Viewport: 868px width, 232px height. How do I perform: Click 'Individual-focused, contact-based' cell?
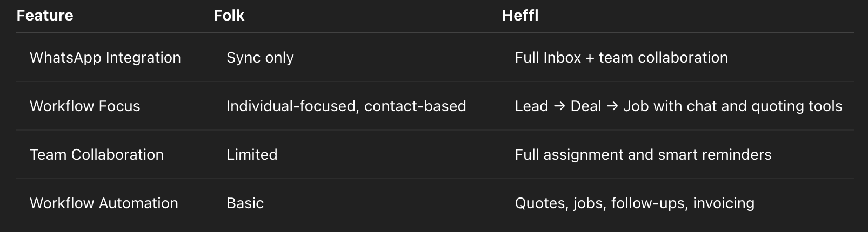click(346, 106)
